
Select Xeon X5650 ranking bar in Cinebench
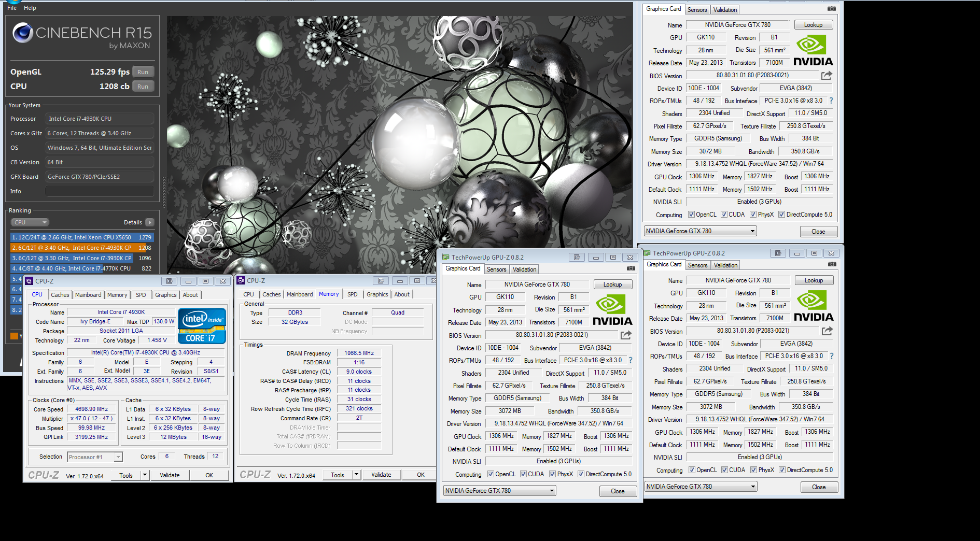point(82,237)
